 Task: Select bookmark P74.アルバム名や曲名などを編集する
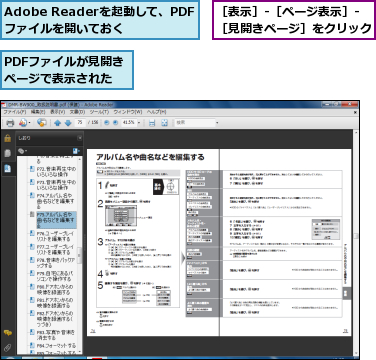coord(56,201)
